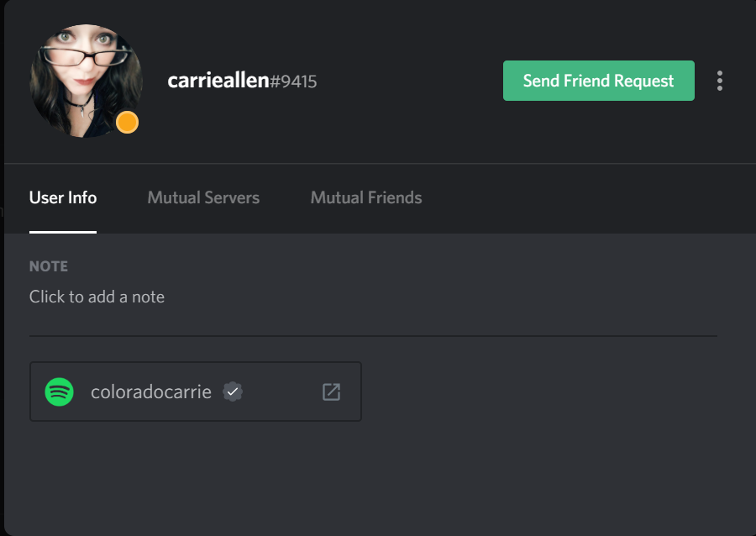Click the underline beneath the User Info tab
The image size is (756, 536).
(63, 231)
